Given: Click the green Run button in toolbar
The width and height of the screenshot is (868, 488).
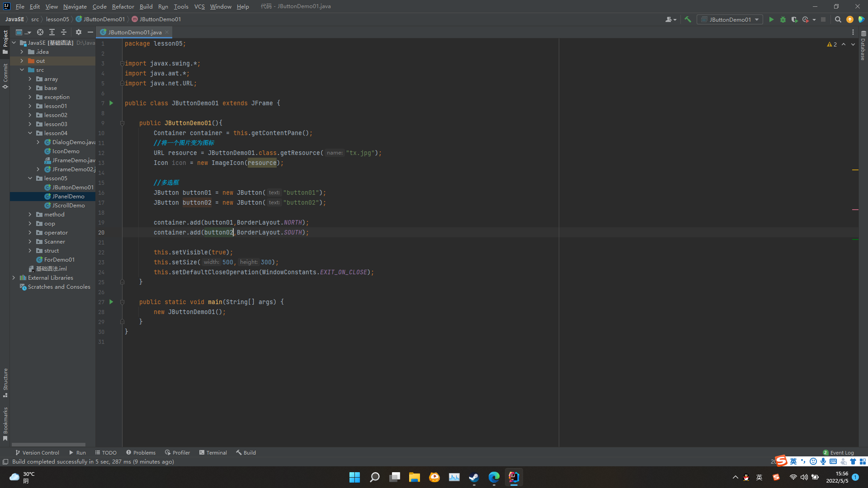Looking at the screenshot, I should pos(771,19).
